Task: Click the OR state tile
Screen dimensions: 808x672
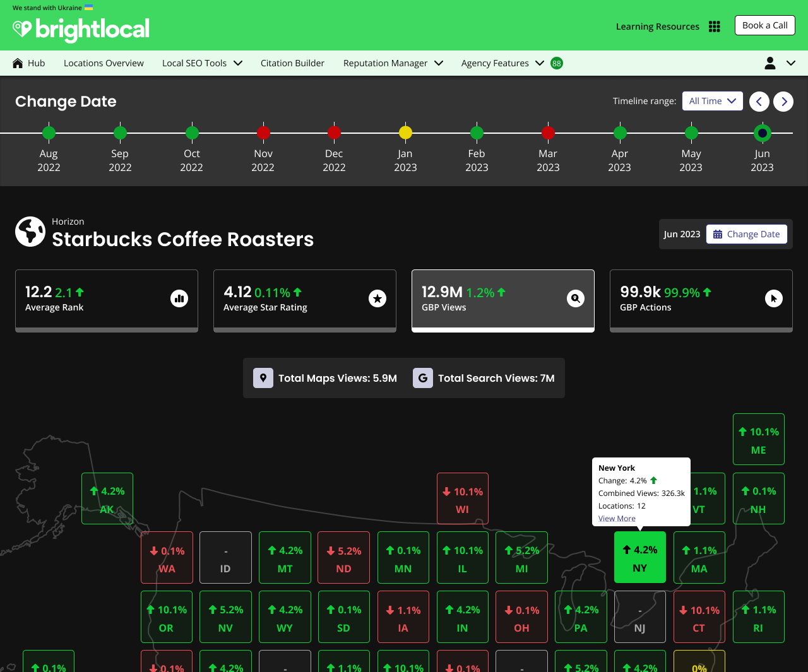Action: [167, 616]
